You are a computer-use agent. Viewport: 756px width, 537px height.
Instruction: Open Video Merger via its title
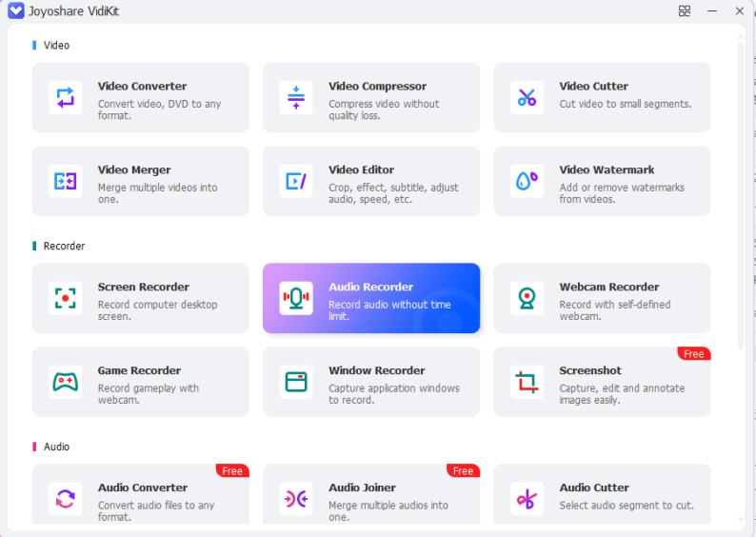click(134, 170)
